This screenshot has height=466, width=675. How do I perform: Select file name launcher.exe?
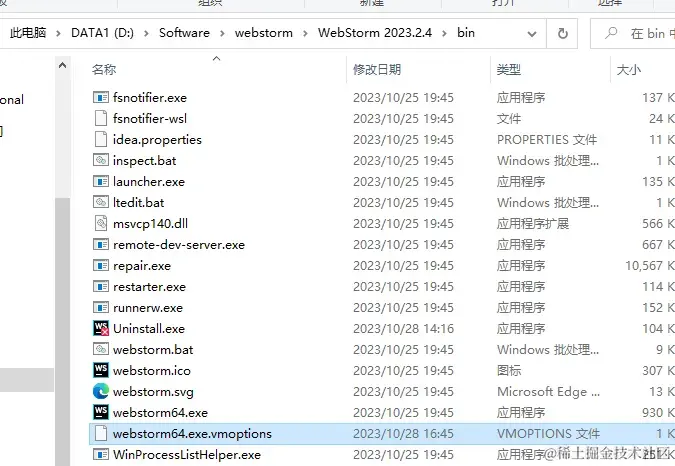149,182
